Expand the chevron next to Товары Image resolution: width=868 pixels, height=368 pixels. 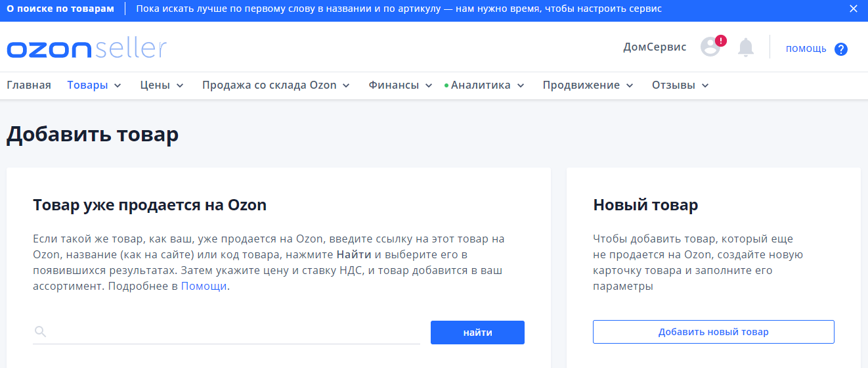[118, 85]
